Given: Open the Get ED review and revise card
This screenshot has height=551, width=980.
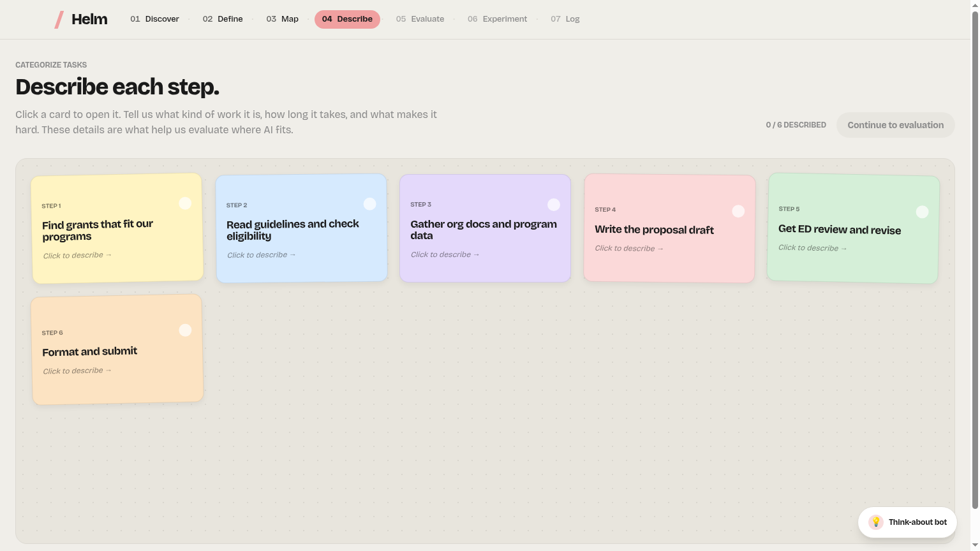Looking at the screenshot, I should (x=853, y=228).
